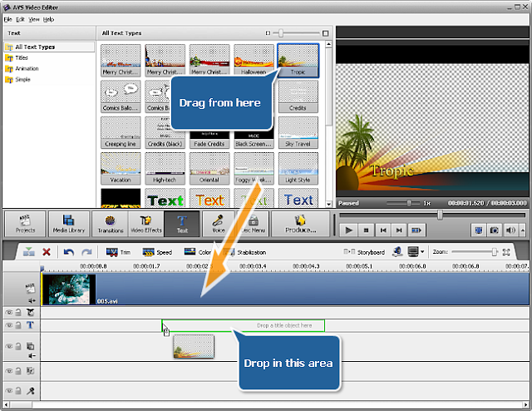This screenshot has width=532, height=411.
Task: Toggle full screen preview icon
Action: tap(479, 230)
